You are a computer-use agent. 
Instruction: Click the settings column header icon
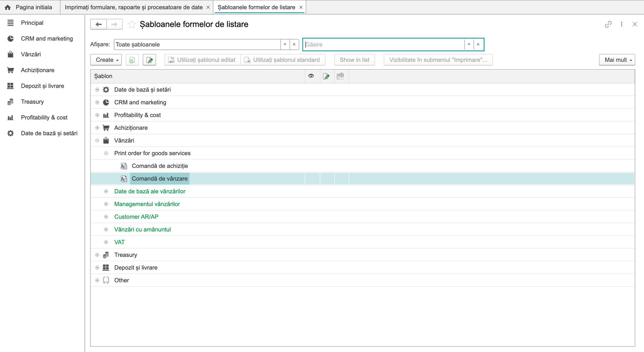(x=341, y=76)
